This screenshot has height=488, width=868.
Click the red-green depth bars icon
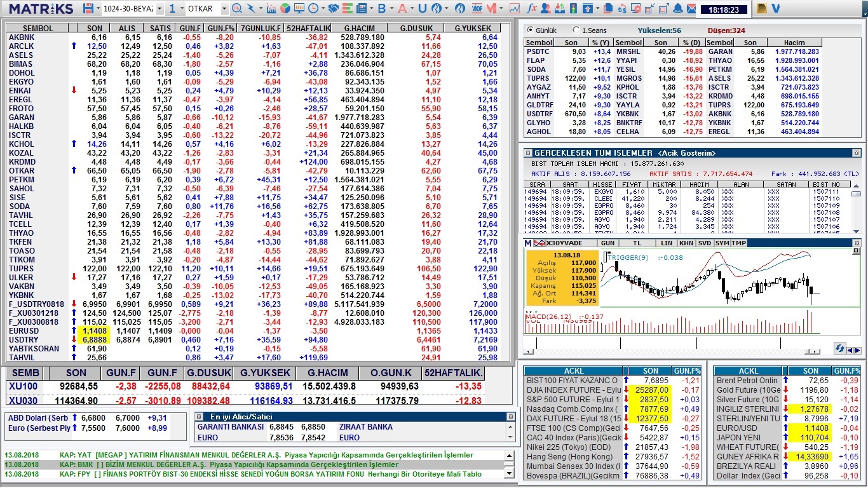[348, 8]
